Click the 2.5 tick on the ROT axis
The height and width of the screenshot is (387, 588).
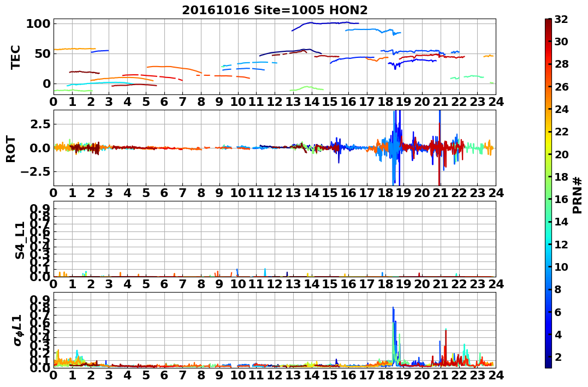click(x=40, y=124)
